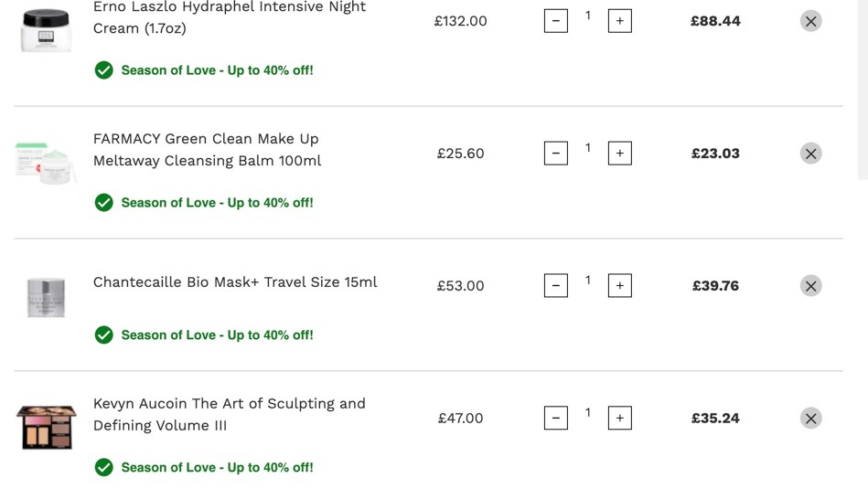Remove Erno Laszlo Night Cream from basket
Viewport: 868px width, 499px height.
(810, 21)
